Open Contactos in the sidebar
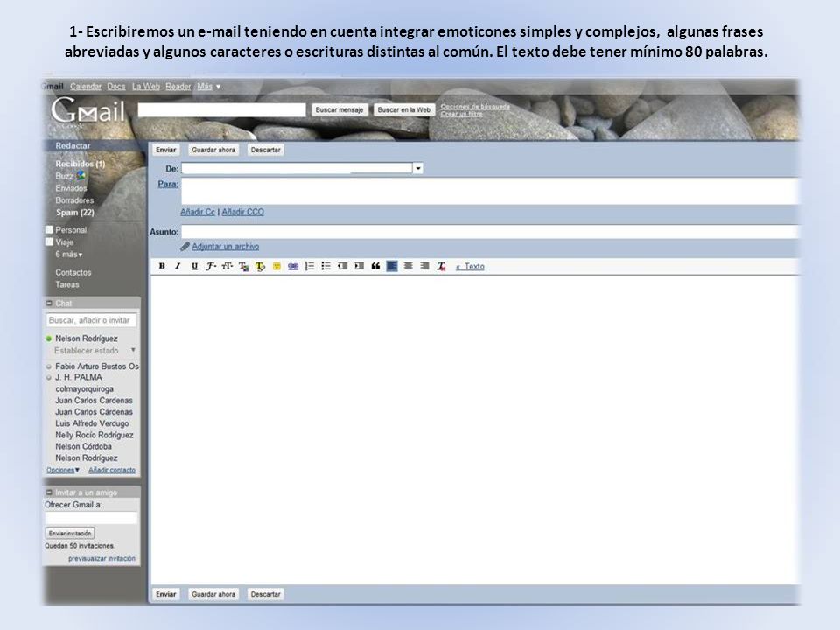This screenshot has width=840, height=630. [x=73, y=272]
